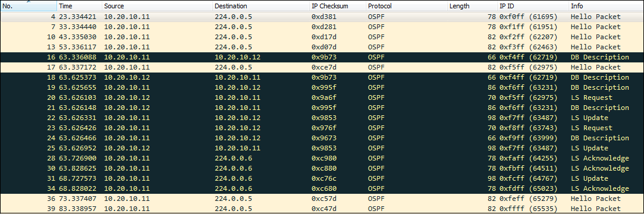Select the packet at time 33.334440
The height and width of the screenshot is (214, 644).
pyautogui.click(x=322, y=27)
